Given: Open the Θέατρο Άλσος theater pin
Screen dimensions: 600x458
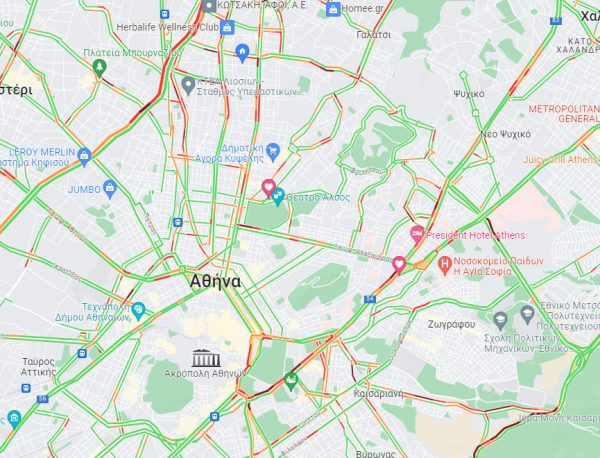Looking at the screenshot, I should coord(278,196).
